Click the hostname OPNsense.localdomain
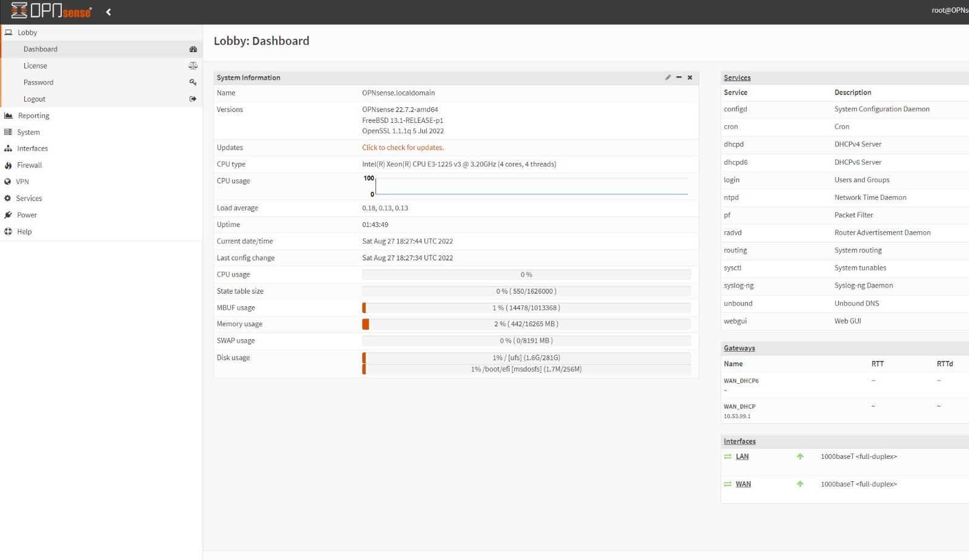 pos(399,93)
